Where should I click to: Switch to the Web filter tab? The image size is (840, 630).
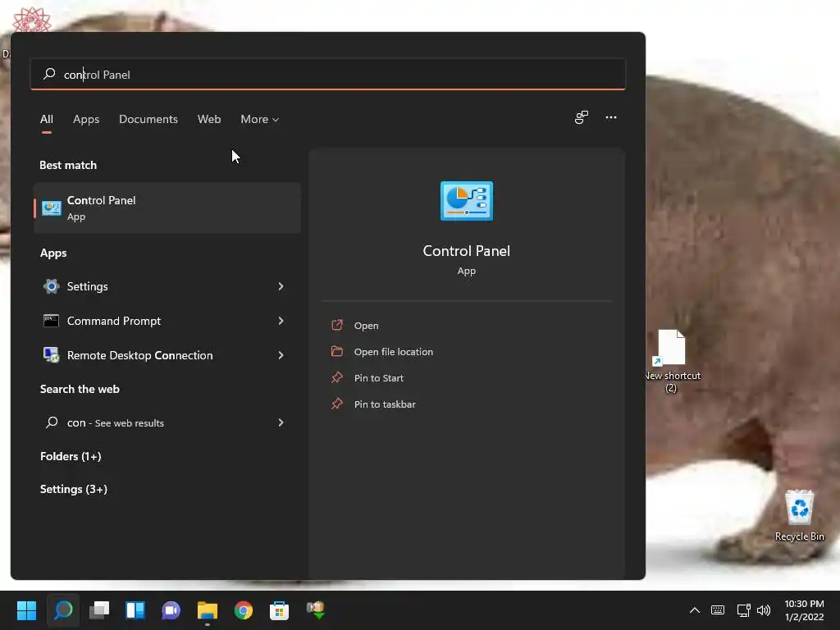209,119
